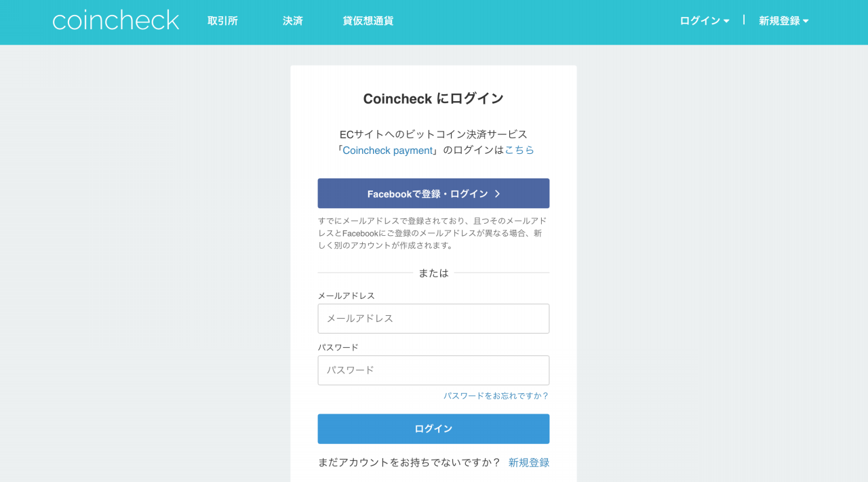Focus the メールアドレス input field
Image resolution: width=868 pixels, height=482 pixels.
coord(433,319)
